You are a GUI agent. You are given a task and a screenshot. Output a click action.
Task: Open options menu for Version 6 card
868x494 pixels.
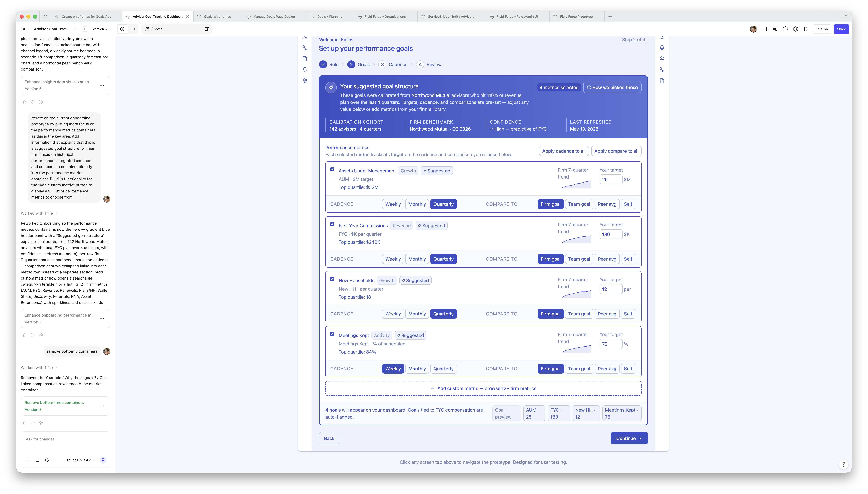pos(102,85)
